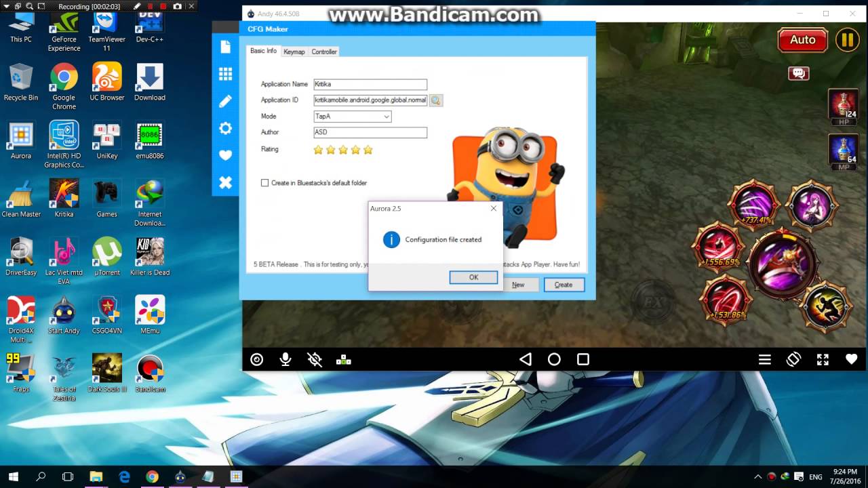Click the keyboard mapping icon in Andy bar
The image size is (868, 488).
click(x=344, y=359)
